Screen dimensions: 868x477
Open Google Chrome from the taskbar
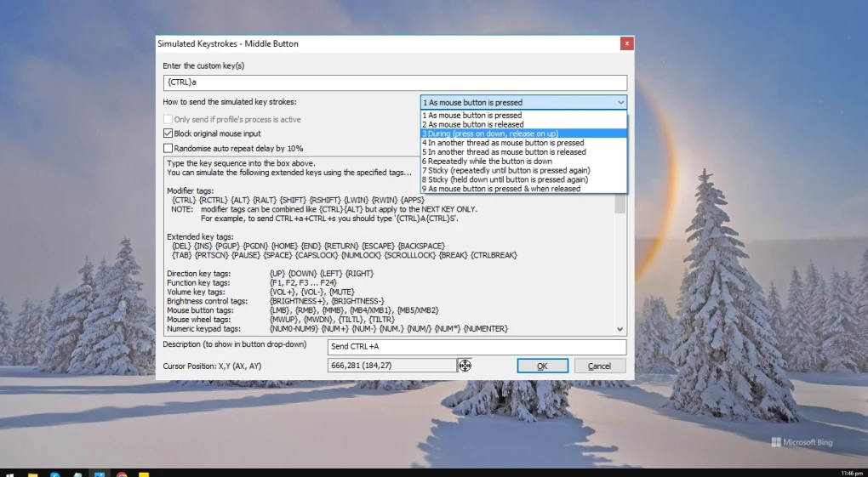(x=121, y=474)
